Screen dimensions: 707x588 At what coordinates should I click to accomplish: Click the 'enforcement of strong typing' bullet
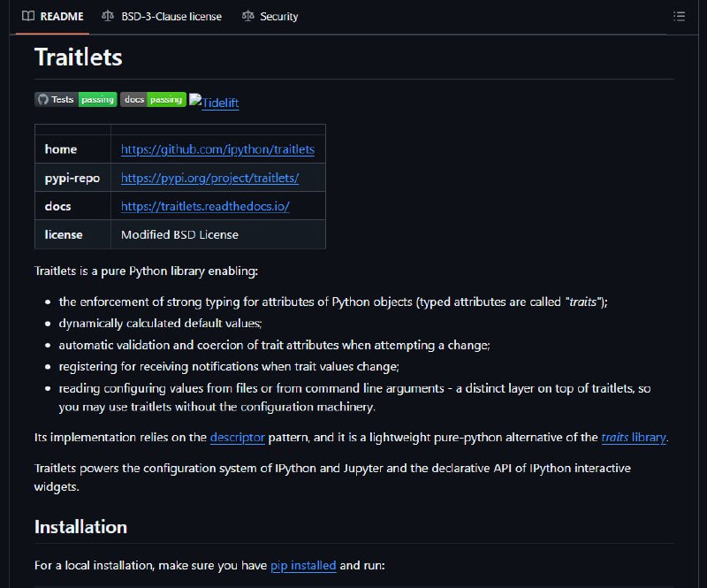[333, 302]
